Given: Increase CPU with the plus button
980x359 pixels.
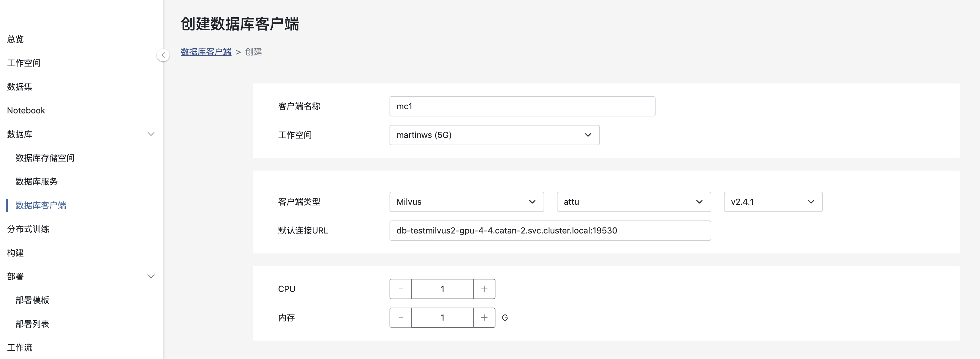Looking at the screenshot, I should (x=484, y=289).
